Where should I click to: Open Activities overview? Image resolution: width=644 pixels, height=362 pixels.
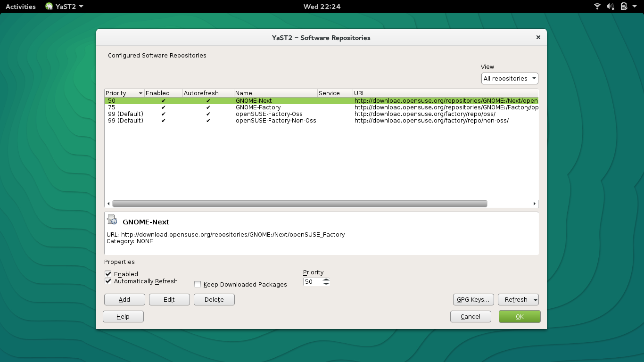(x=21, y=7)
